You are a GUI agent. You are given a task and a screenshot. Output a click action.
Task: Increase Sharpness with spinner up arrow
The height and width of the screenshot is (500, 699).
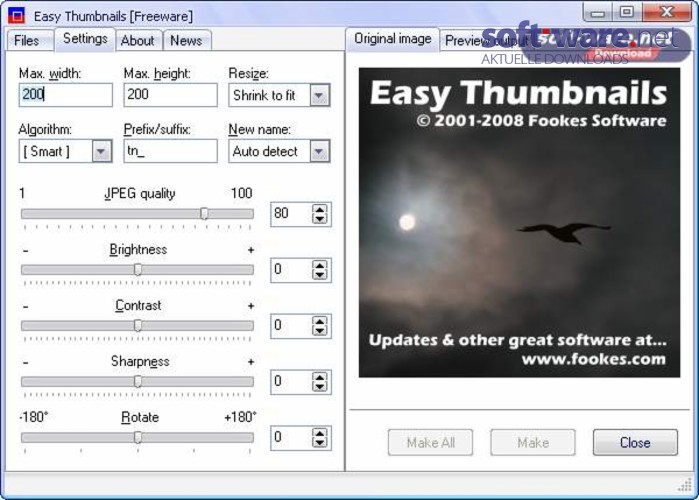click(x=320, y=377)
